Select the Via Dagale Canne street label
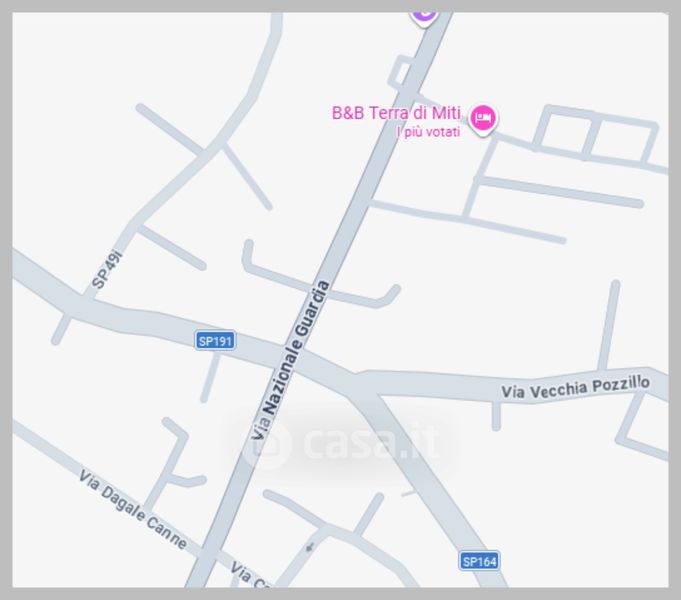 [132, 509]
